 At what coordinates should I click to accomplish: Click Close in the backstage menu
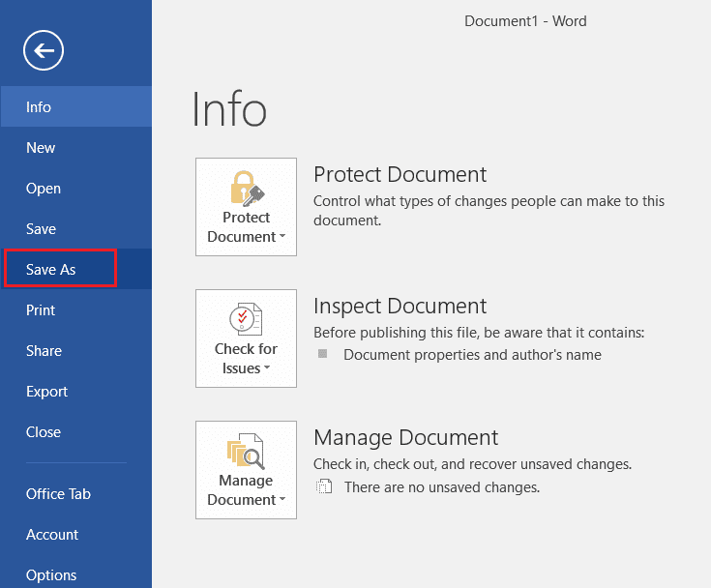click(x=76, y=432)
